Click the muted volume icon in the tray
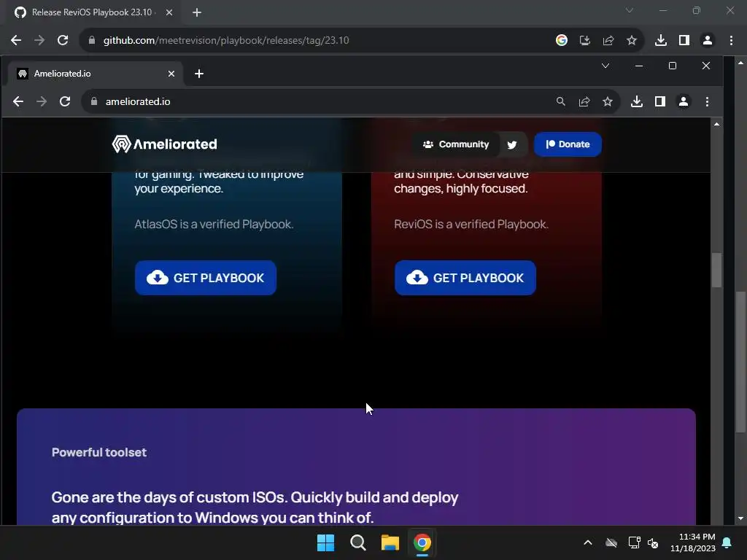Screen dimensions: 747x560 (x=653, y=542)
